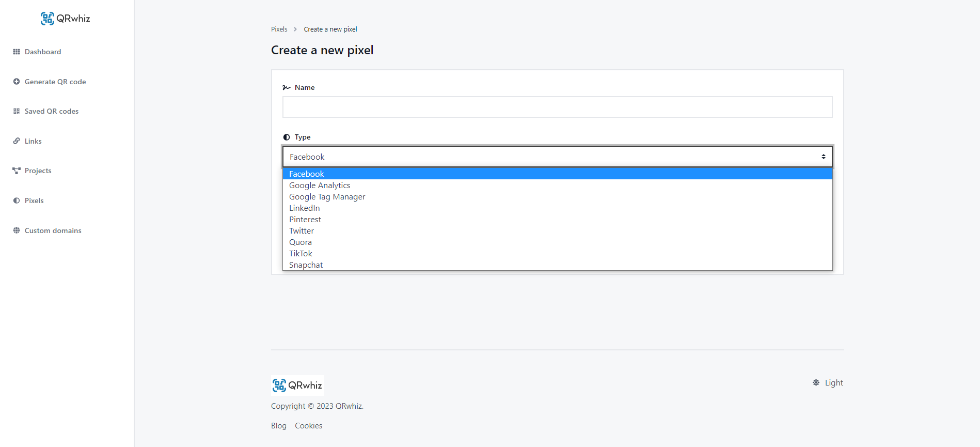Click the Name field label
Screen dimensions: 980x447
click(305, 87)
